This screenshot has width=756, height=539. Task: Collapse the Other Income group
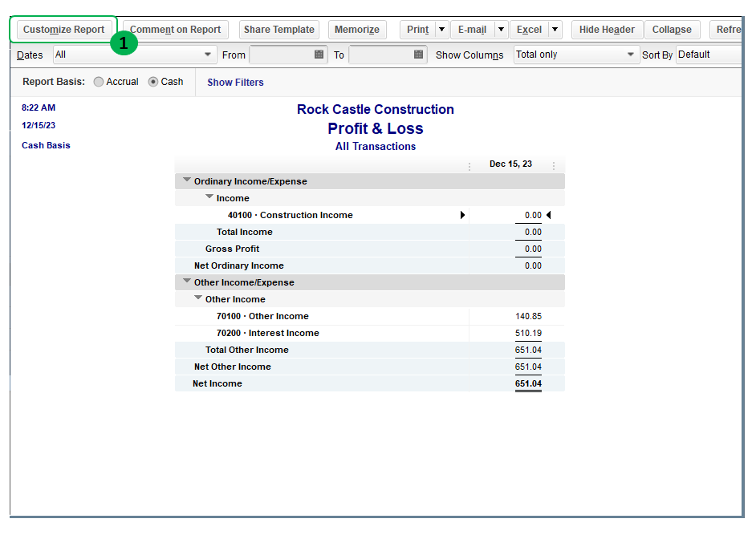coord(198,298)
